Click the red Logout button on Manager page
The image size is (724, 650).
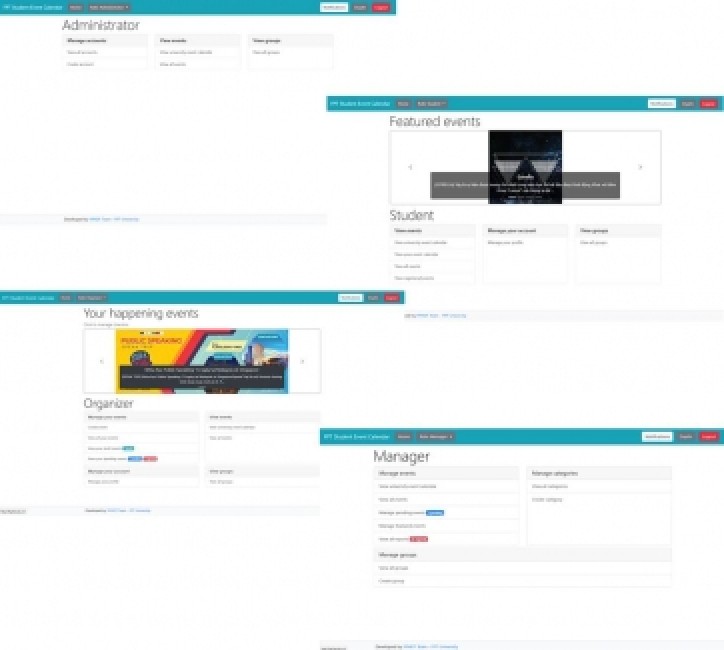[x=709, y=437]
